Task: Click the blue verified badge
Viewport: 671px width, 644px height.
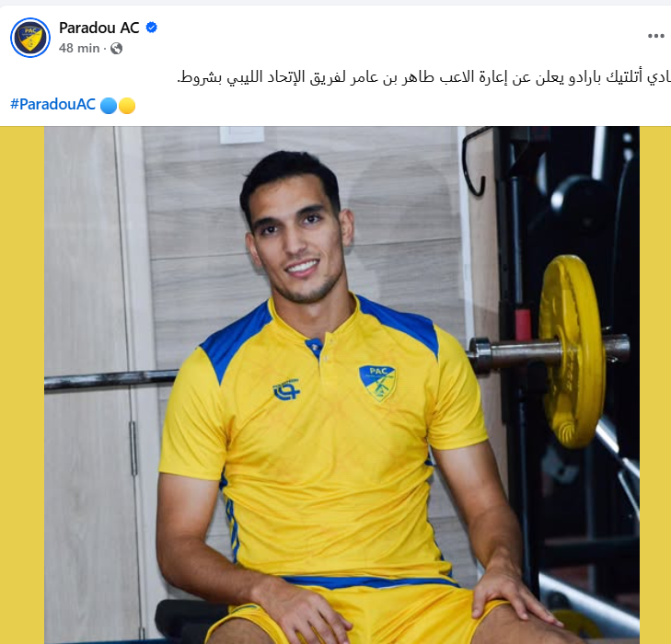Action: [x=152, y=28]
